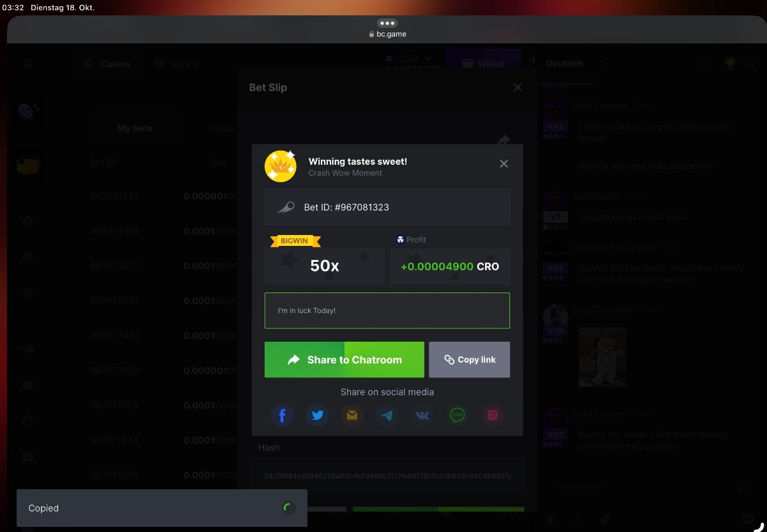Open the hamburger sidebar menu
The height and width of the screenshot is (532, 767).
[x=27, y=64]
